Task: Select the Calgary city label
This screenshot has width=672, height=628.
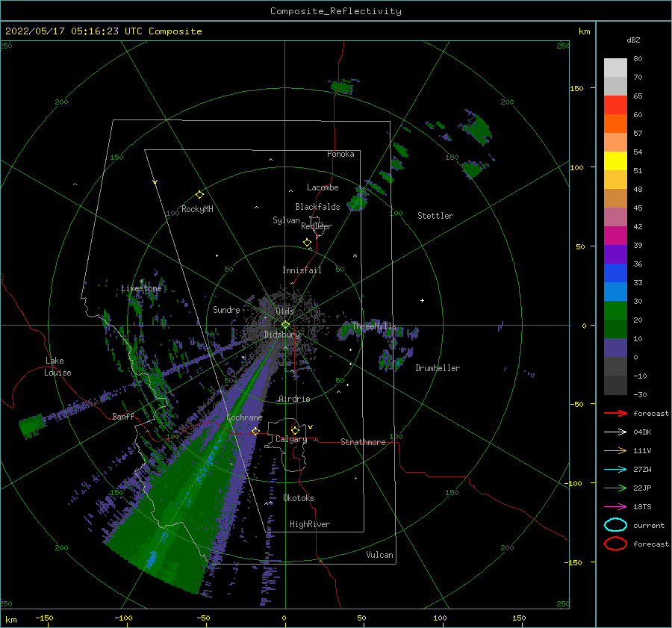Action: (291, 439)
